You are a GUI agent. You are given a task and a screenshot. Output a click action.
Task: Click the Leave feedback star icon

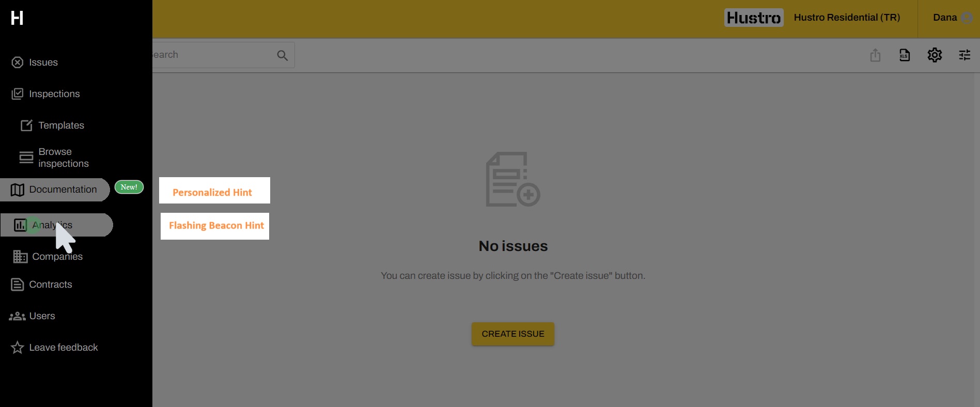tap(18, 348)
